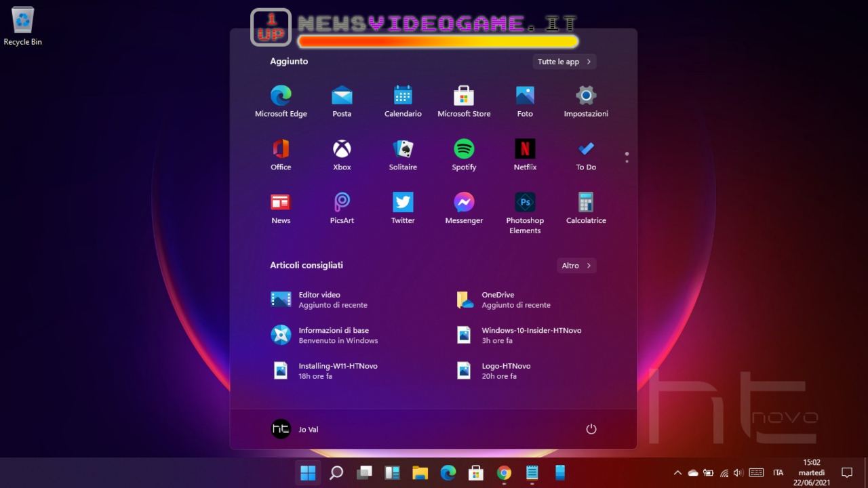Viewport: 868px width, 488px height.
Task: Open Widgets panel from taskbar
Action: click(392, 472)
